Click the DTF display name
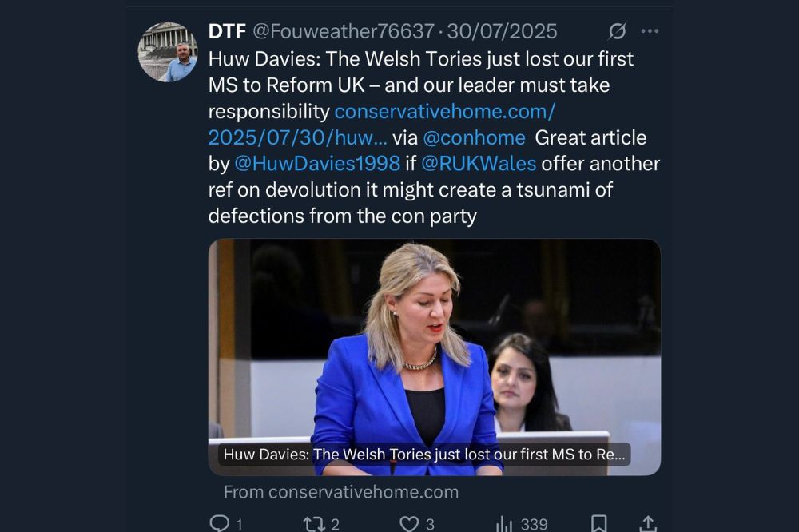799x532 pixels. click(x=226, y=31)
